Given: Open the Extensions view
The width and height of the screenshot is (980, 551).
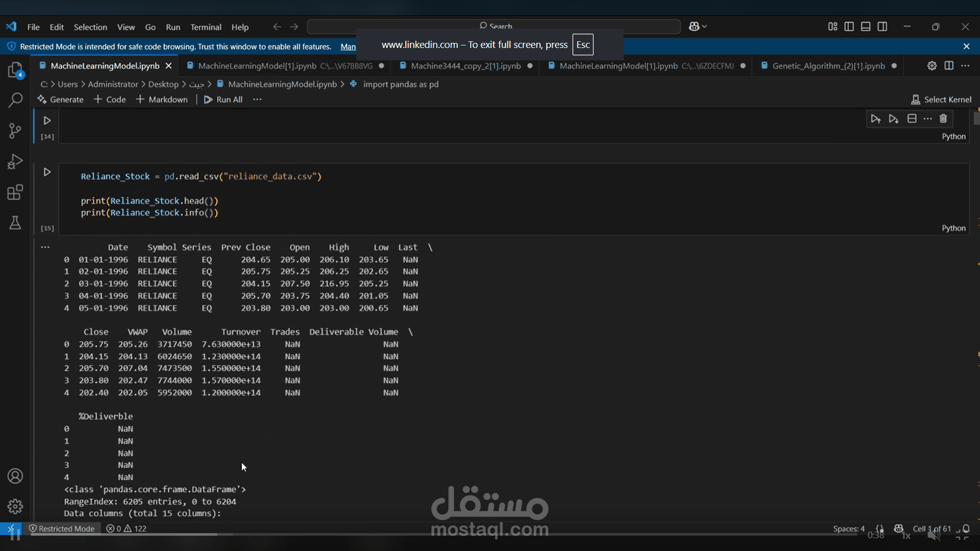Looking at the screenshot, I should (x=15, y=192).
